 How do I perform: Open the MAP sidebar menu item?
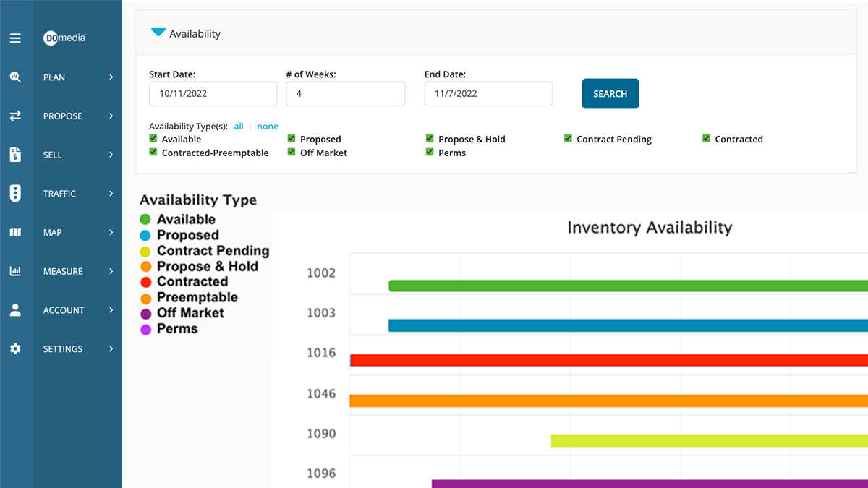54,232
